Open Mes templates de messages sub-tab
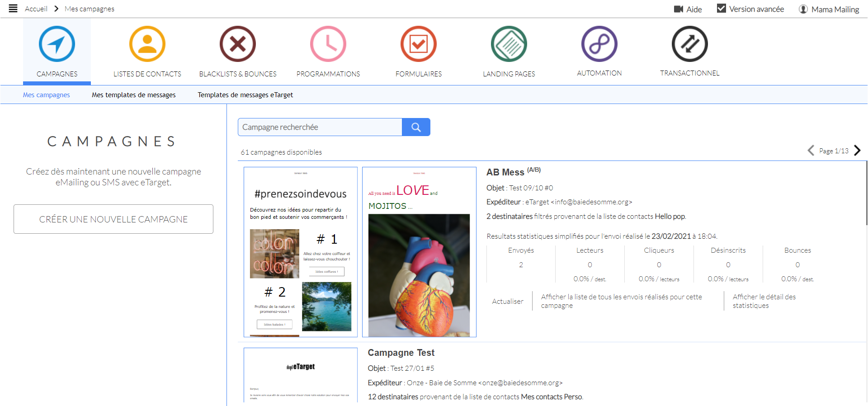868x406 pixels. tap(134, 95)
